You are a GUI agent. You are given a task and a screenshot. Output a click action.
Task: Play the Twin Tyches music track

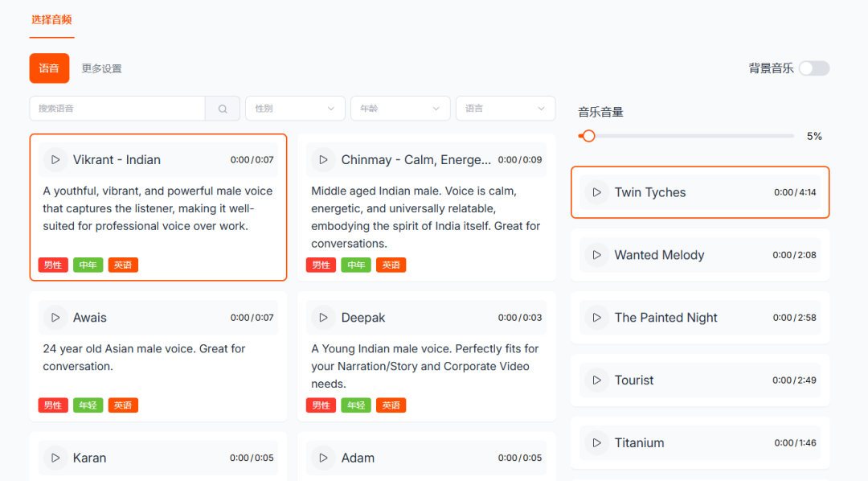[x=596, y=192]
